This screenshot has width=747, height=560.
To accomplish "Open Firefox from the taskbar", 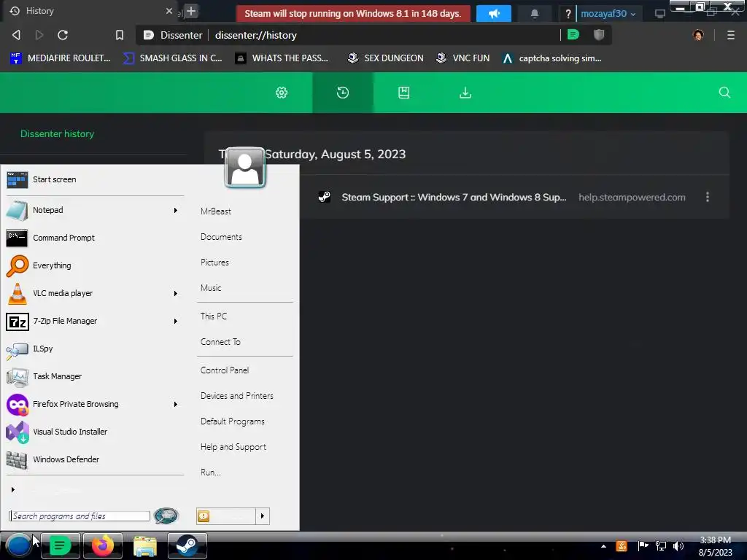I will pyautogui.click(x=102, y=545).
